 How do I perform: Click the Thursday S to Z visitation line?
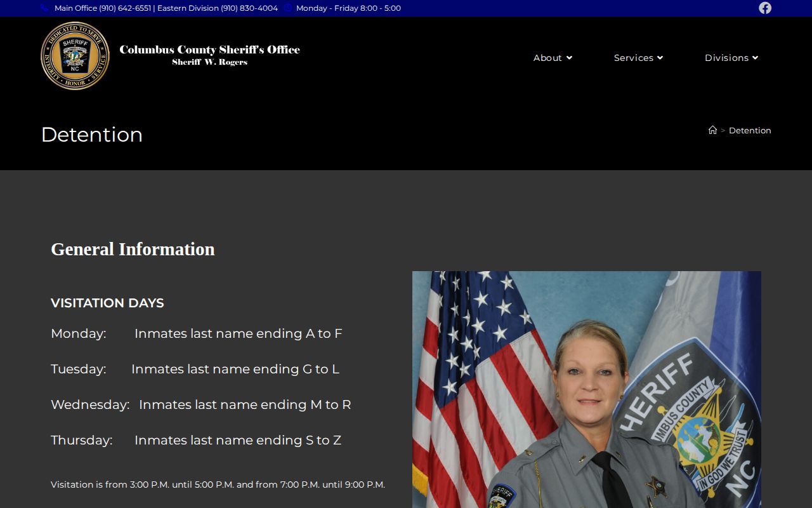pyautogui.click(x=196, y=440)
